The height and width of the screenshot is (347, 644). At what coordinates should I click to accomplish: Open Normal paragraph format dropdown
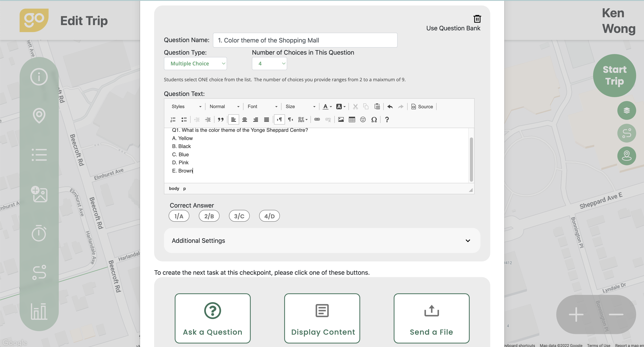click(224, 107)
